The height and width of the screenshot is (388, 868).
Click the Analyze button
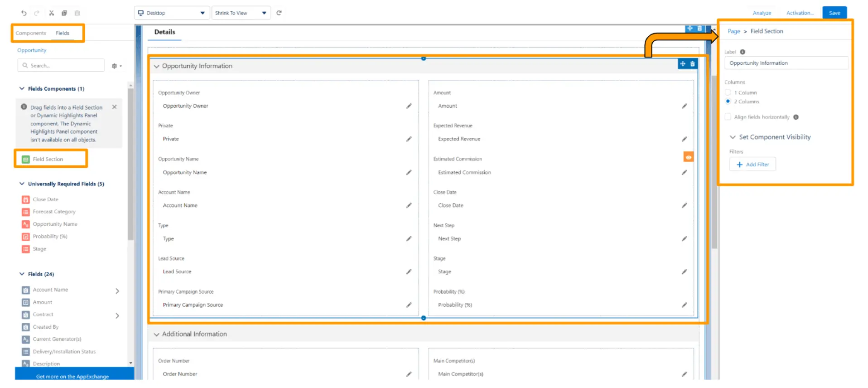[762, 13]
